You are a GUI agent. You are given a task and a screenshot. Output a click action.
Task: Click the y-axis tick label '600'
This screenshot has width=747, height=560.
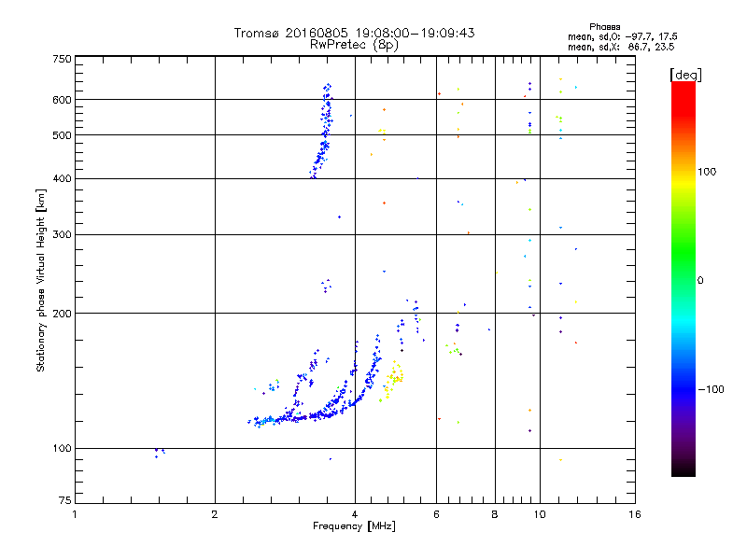62,100
